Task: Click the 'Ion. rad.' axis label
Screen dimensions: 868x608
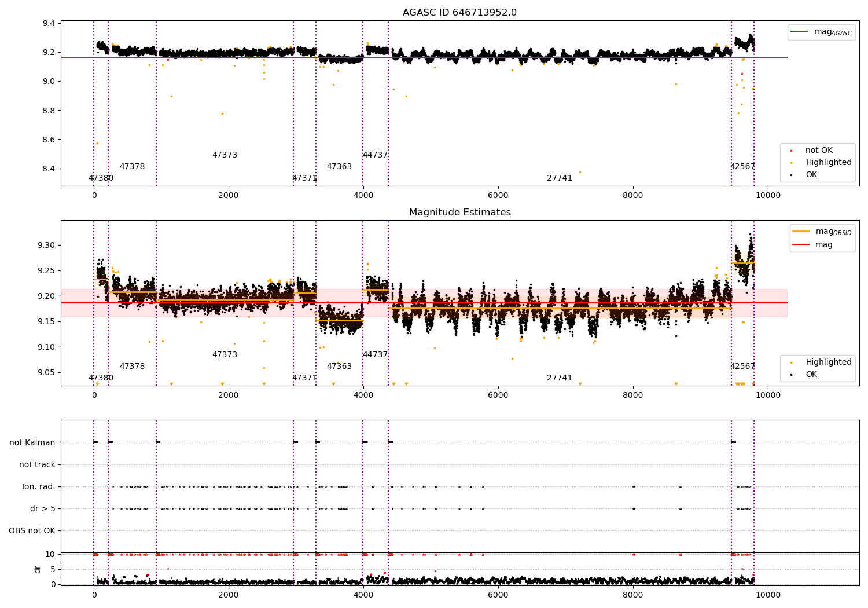Action: pyautogui.click(x=39, y=486)
